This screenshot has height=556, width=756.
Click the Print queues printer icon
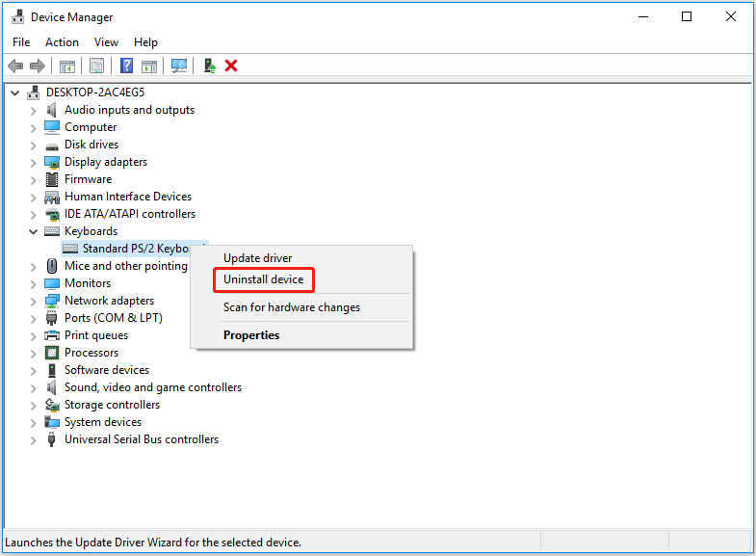click(x=52, y=335)
